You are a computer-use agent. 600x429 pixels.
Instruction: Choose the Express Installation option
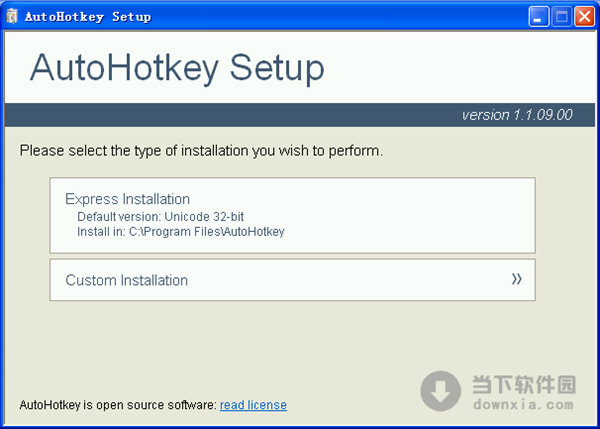[x=292, y=215]
